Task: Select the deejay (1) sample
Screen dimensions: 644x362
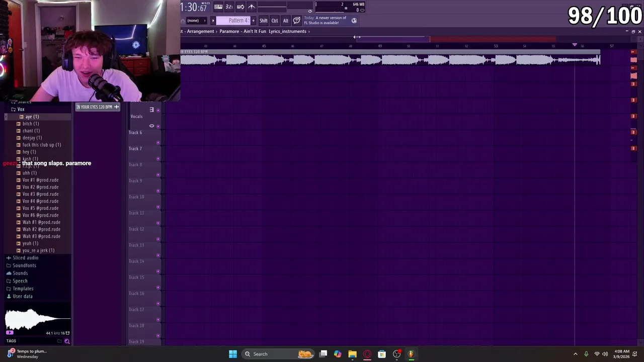Action: coord(32,138)
